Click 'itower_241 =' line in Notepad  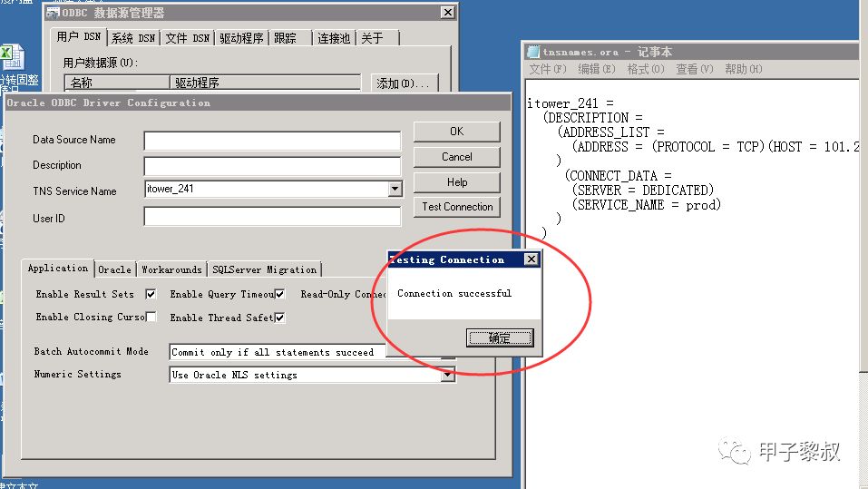click(571, 103)
